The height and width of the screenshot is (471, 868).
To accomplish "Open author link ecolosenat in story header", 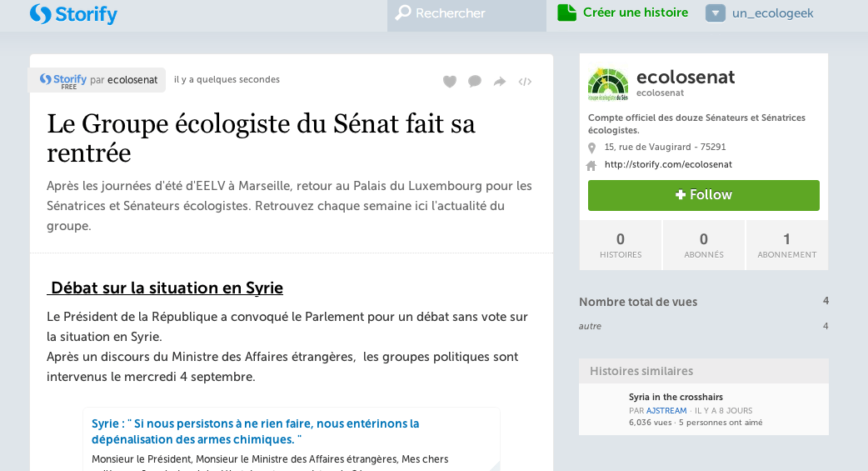I will pos(132,80).
